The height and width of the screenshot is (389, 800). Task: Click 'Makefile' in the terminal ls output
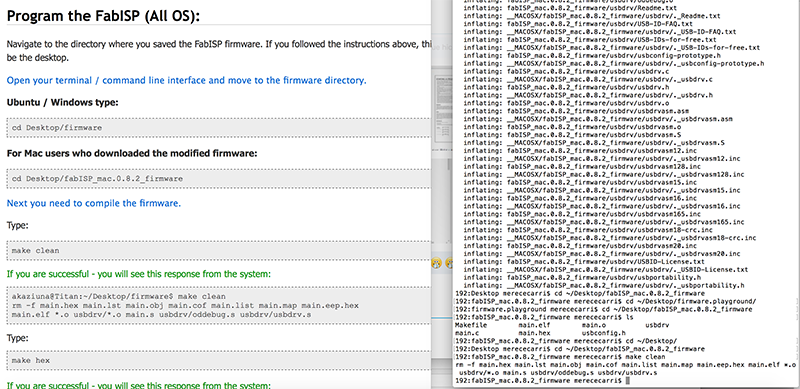(471, 325)
